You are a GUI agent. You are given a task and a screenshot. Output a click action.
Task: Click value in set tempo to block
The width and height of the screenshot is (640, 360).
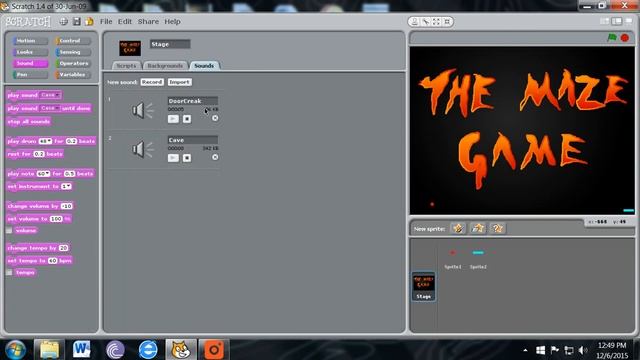click(53, 261)
